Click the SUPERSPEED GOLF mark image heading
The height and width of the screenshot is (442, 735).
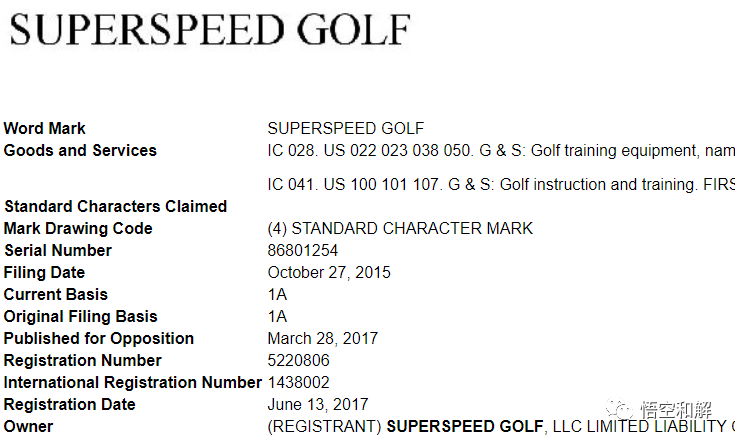210,30
